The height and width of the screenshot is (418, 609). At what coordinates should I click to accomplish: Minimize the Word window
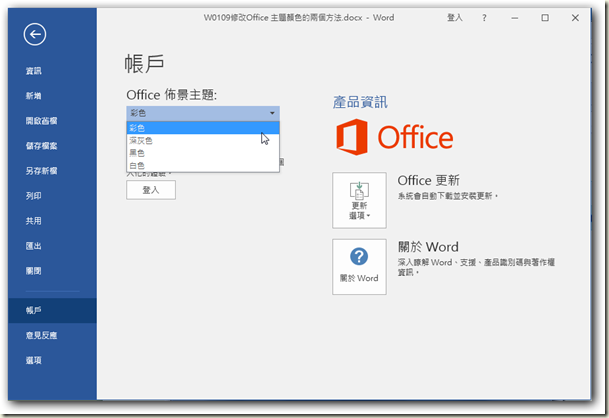pyautogui.click(x=515, y=18)
